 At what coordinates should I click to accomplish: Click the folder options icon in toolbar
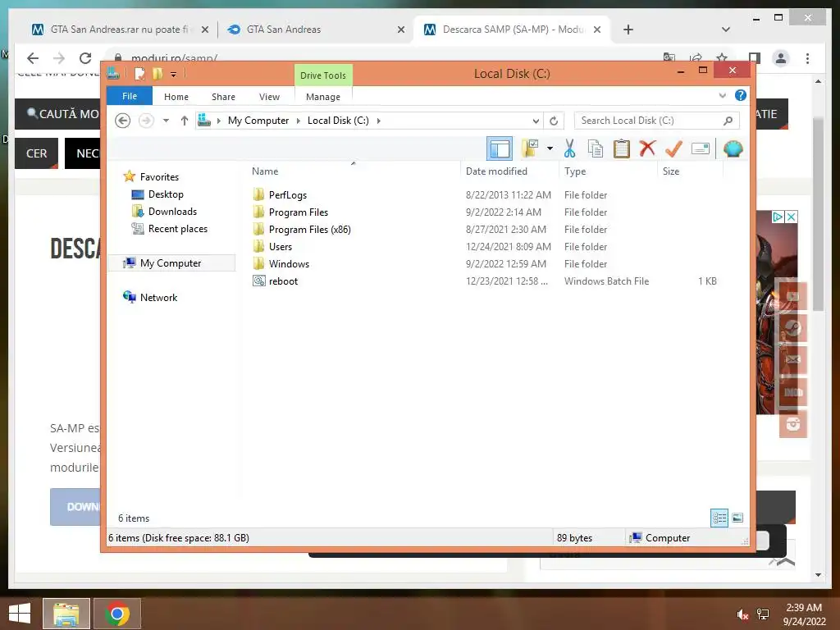tap(531, 148)
